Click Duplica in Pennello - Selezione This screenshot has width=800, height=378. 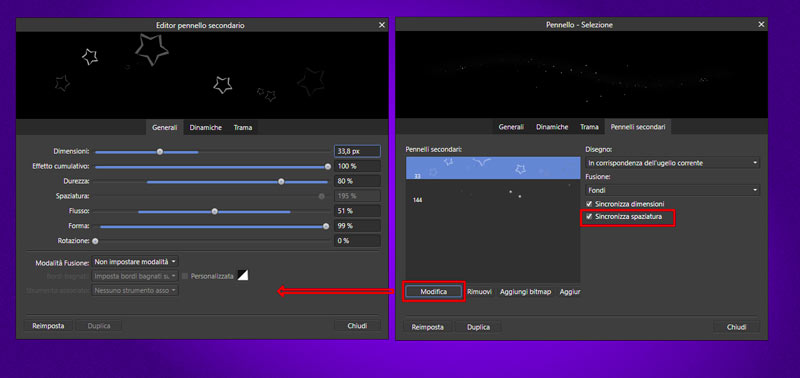[x=478, y=327]
